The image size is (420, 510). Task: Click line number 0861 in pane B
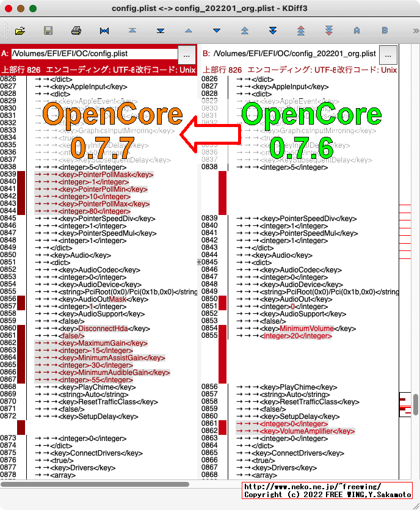tap(209, 423)
